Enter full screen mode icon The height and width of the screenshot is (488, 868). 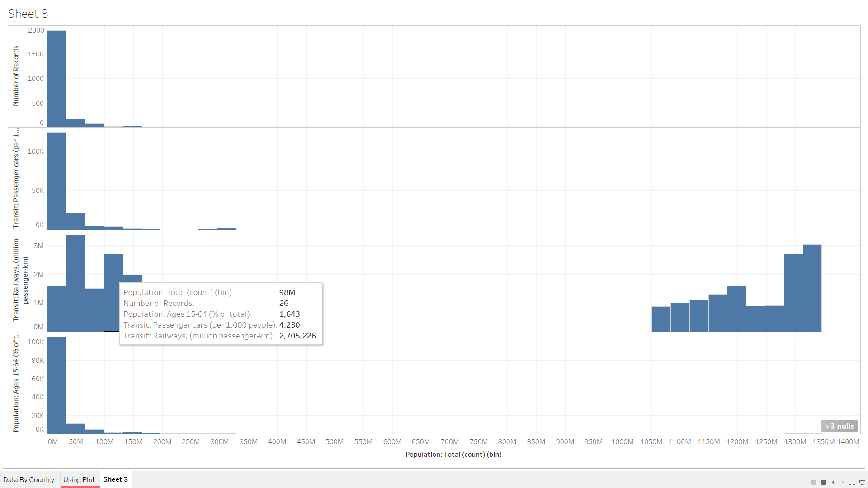852,482
